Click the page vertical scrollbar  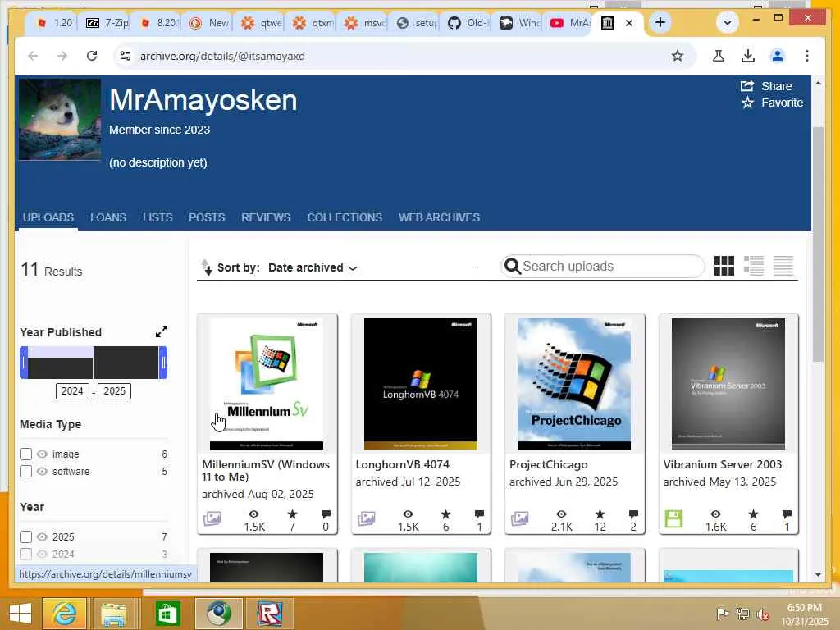point(818,244)
